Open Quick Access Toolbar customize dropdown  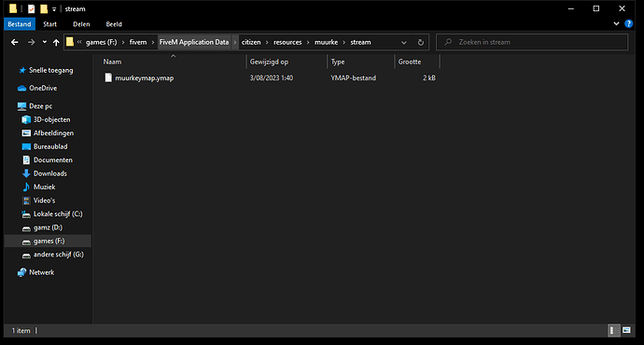point(54,9)
